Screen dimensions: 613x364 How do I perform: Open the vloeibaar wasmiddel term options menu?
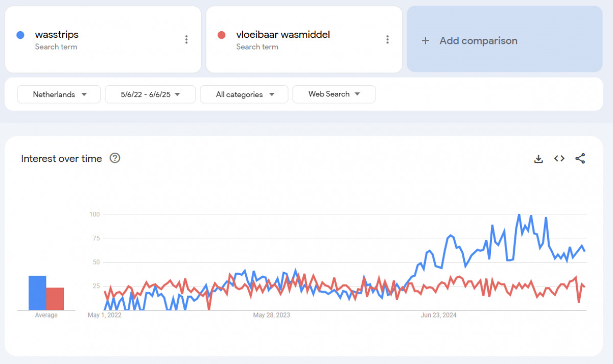click(388, 40)
